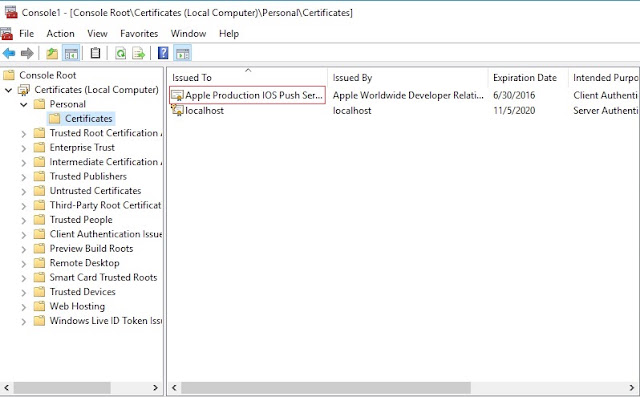
Task: Click the Up one level folder icon
Action: click(x=52, y=53)
